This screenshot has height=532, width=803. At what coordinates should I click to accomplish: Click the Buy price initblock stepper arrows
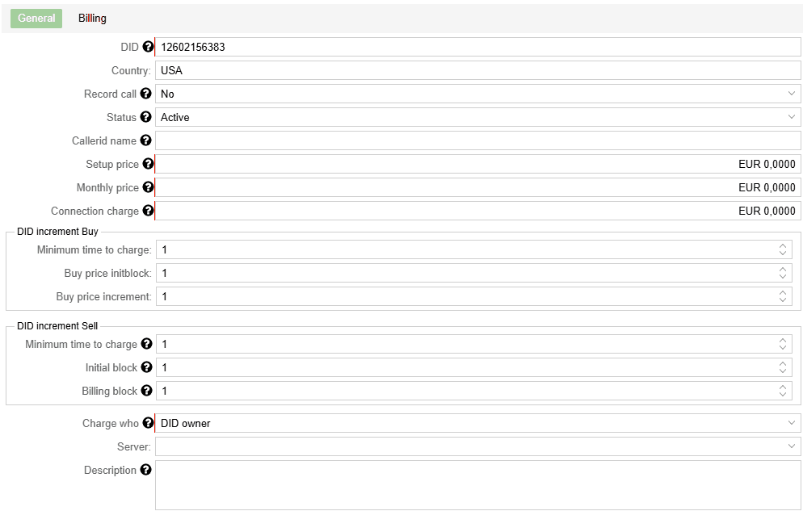(x=782, y=273)
